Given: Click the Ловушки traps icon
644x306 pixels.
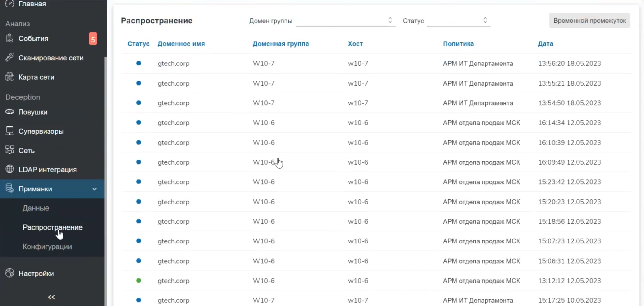Looking at the screenshot, I should coord(9,111).
